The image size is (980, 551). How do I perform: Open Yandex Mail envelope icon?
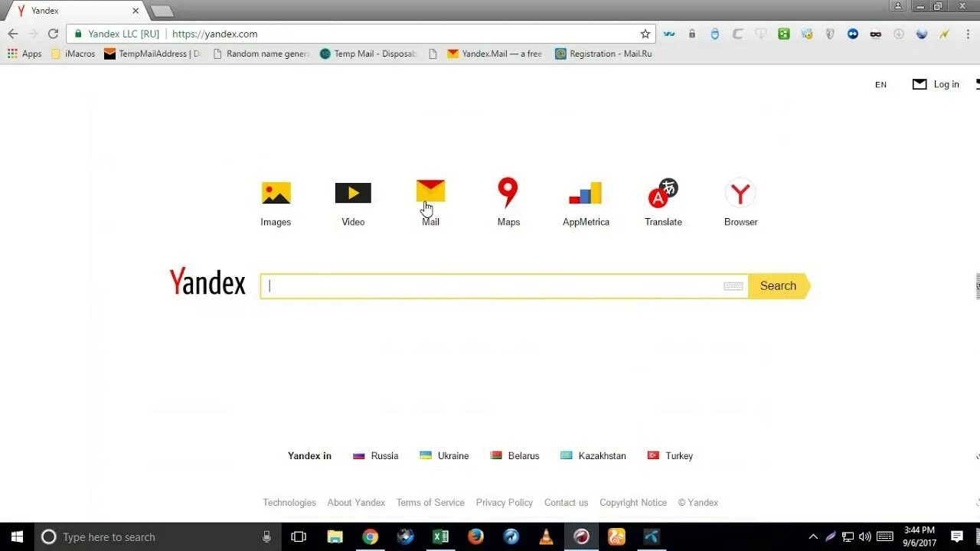(430, 191)
